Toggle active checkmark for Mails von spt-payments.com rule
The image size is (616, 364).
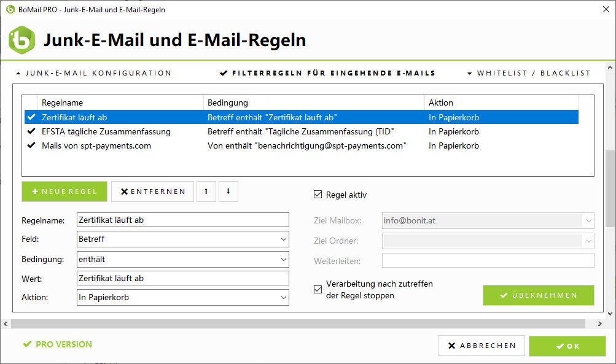[31, 145]
